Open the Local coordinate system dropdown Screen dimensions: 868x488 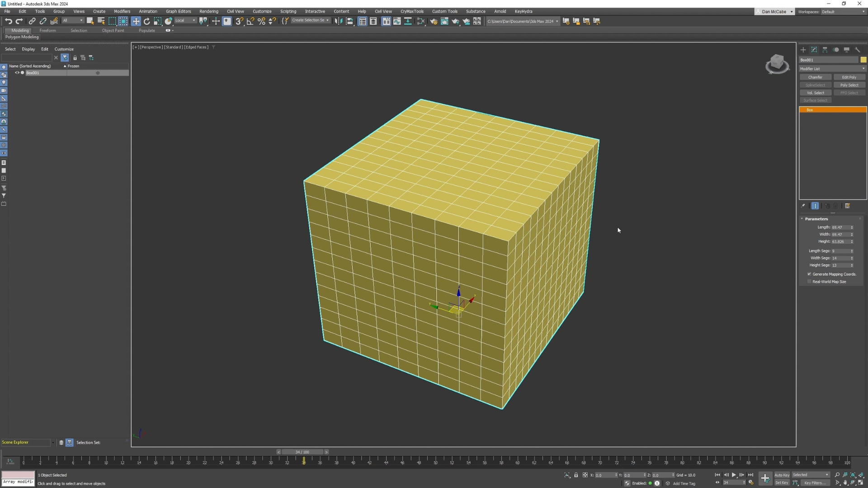coord(185,21)
